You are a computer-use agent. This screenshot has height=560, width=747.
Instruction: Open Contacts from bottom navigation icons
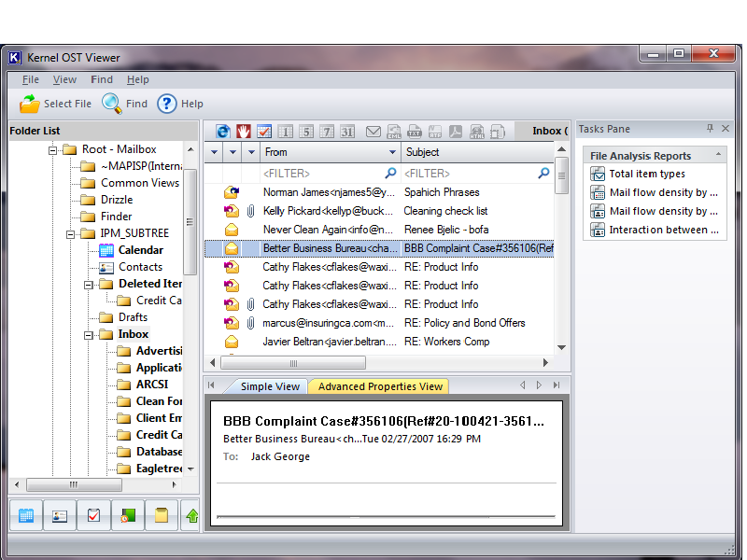click(60, 515)
